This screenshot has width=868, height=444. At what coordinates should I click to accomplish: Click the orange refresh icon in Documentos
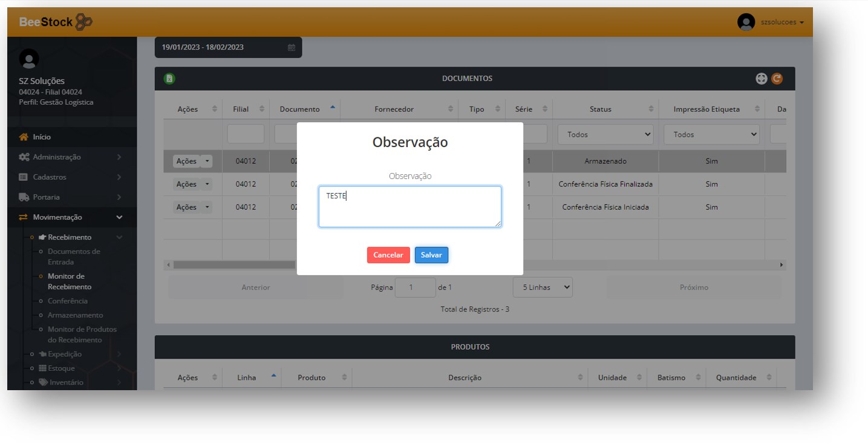tap(777, 79)
